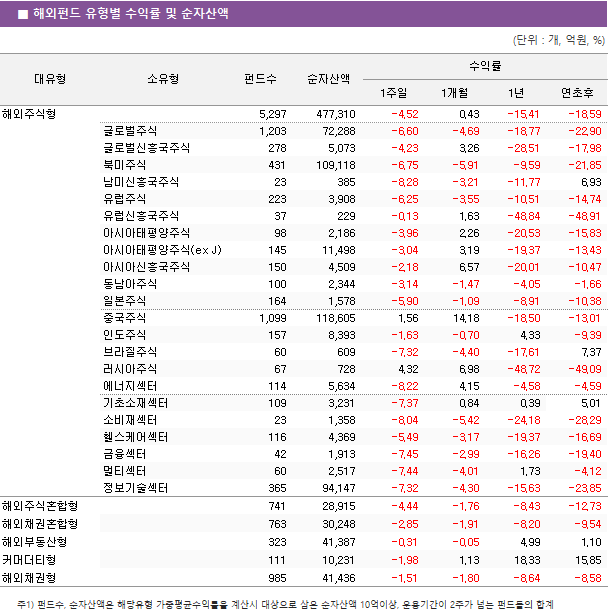
Task: Select the 글로벌신흥국주식 row label
Action: click(146, 148)
